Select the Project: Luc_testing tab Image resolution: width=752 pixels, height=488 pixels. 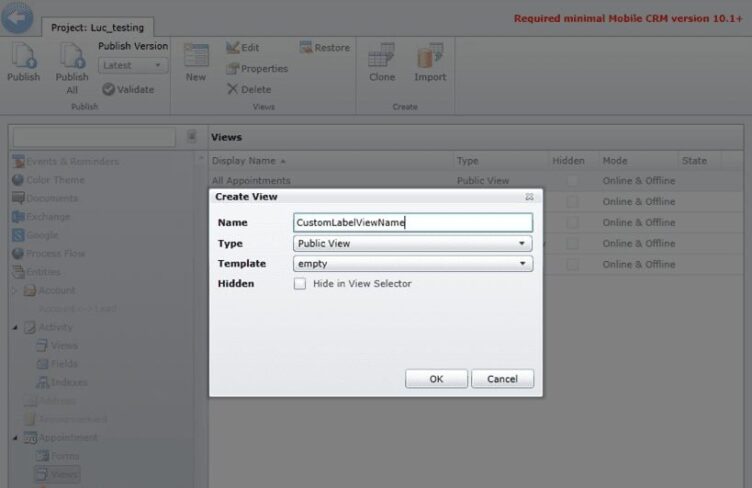point(97,27)
